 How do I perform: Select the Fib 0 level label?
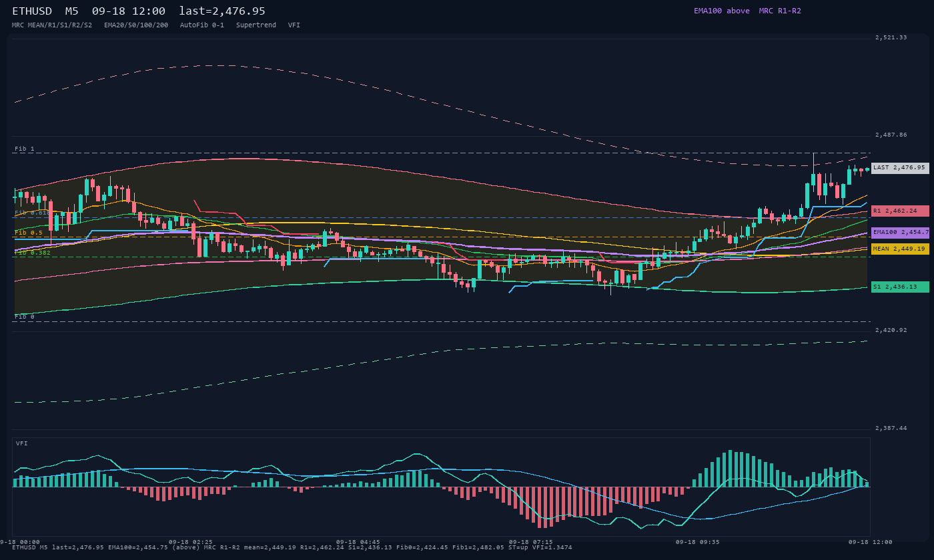point(25,317)
